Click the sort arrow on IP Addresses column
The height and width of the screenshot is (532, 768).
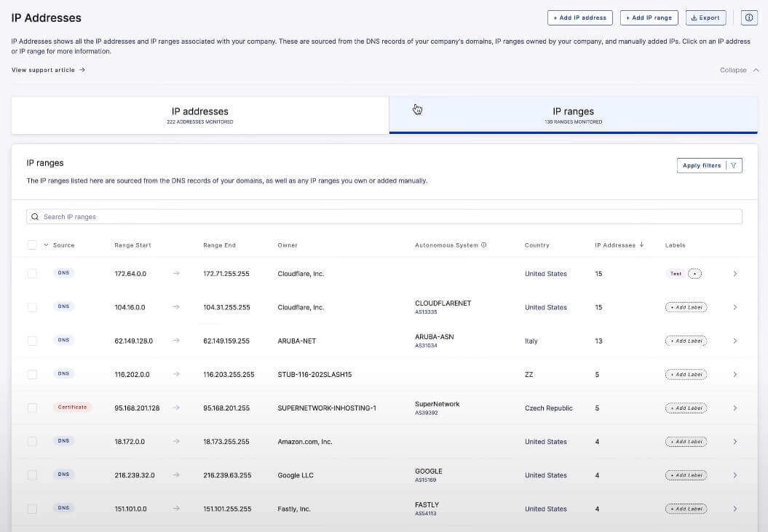(x=641, y=245)
